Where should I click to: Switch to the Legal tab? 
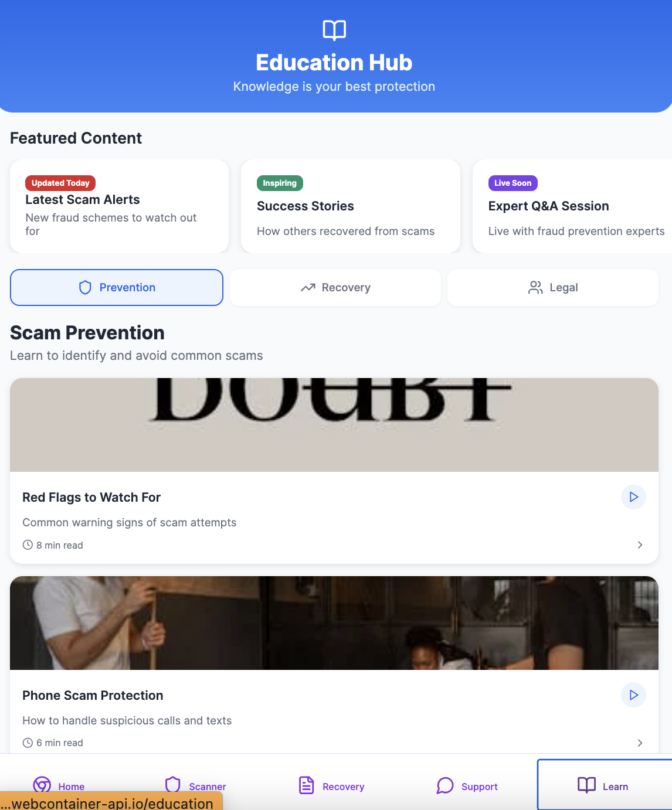[x=553, y=288]
